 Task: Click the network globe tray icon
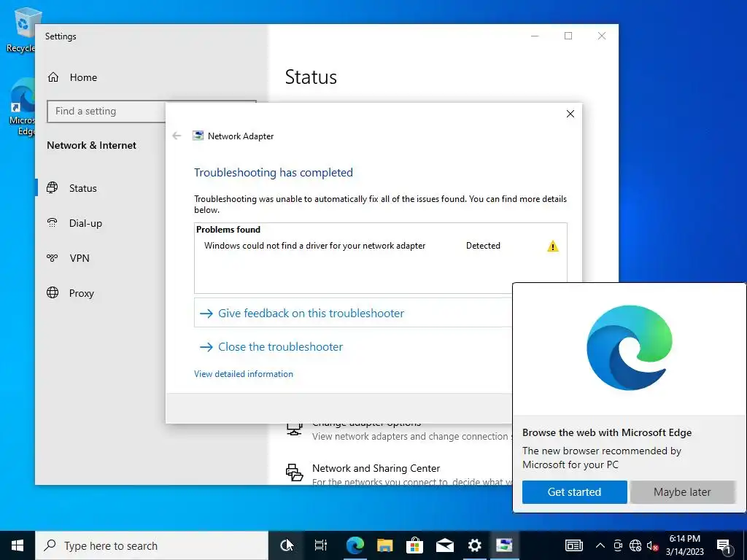point(635,545)
